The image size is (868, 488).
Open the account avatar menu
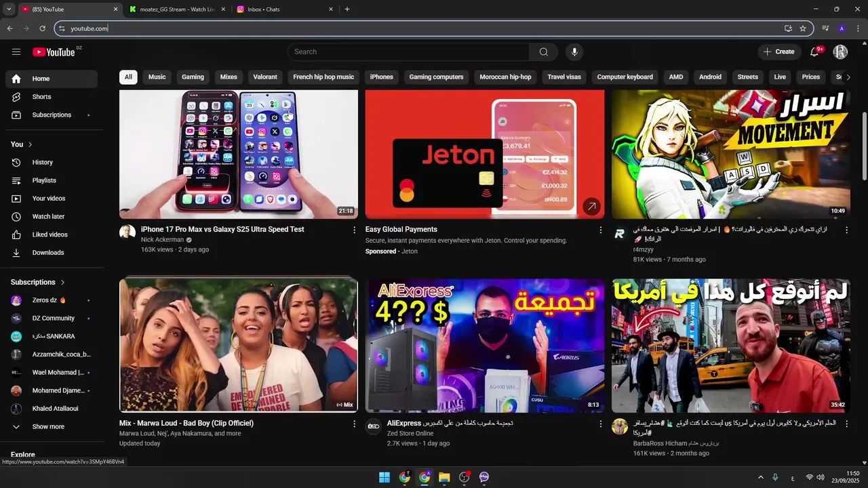tap(840, 52)
